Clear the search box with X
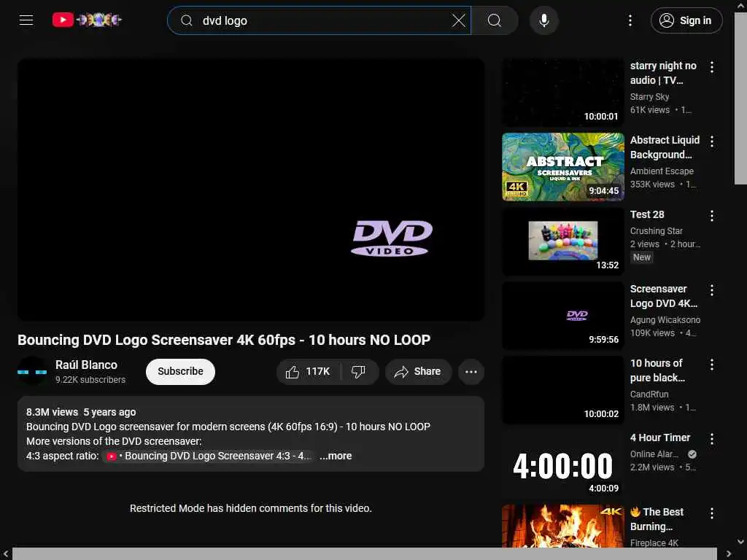 pyautogui.click(x=458, y=20)
